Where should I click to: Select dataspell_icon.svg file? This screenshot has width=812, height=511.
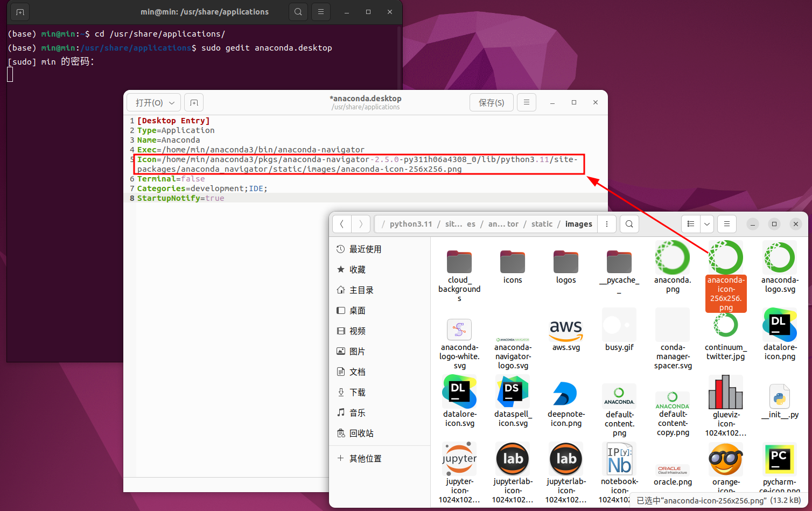(x=513, y=402)
